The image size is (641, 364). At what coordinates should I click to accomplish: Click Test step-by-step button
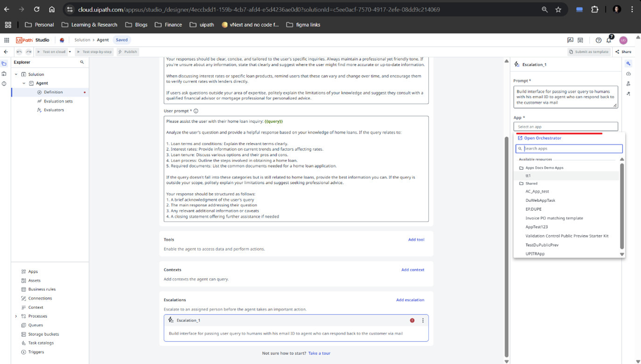[94, 52]
